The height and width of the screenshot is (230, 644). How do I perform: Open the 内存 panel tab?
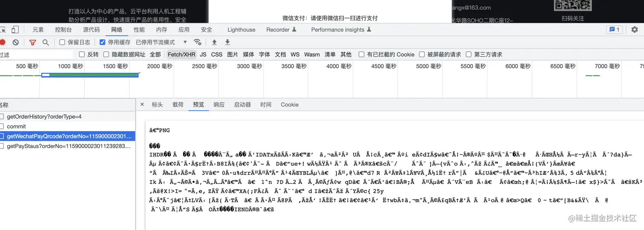[x=161, y=30]
